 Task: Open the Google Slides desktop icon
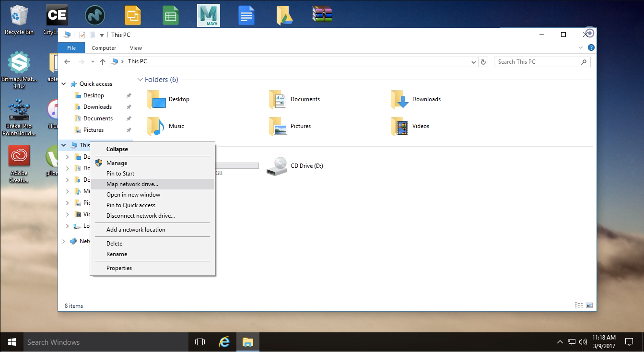132,16
